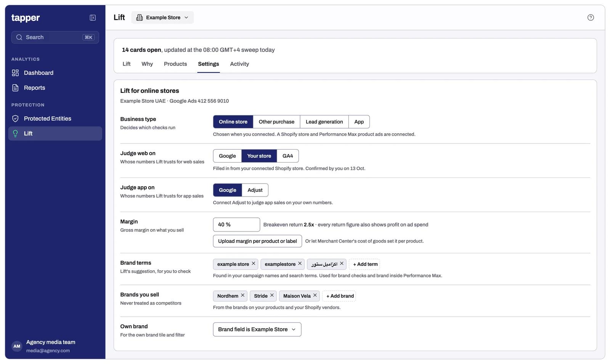Switch to the Lift tab
The height and width of the screenshot is (364, 610).
pos(127,64)
